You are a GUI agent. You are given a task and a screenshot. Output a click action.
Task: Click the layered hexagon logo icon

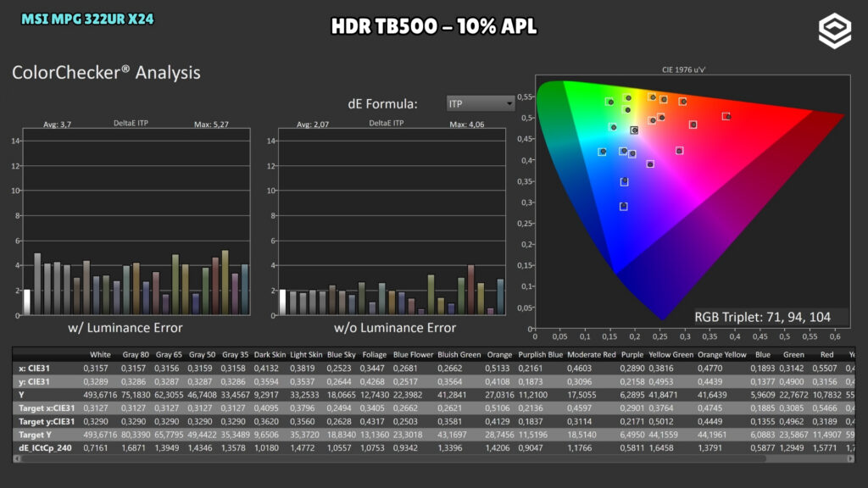tap(834, 30)
